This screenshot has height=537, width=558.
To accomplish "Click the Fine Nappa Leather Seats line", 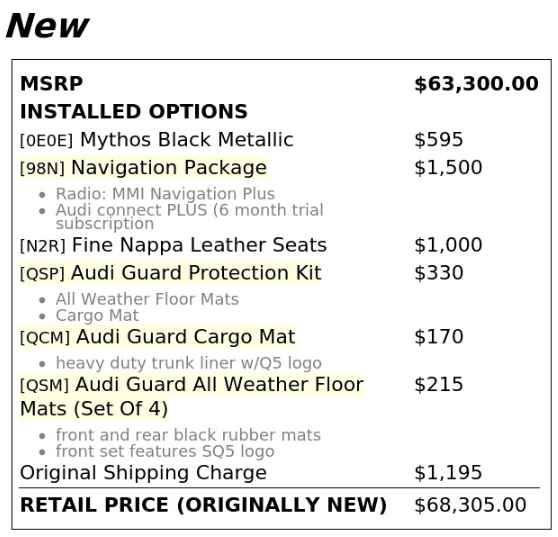I will click(x=173, y=245).
